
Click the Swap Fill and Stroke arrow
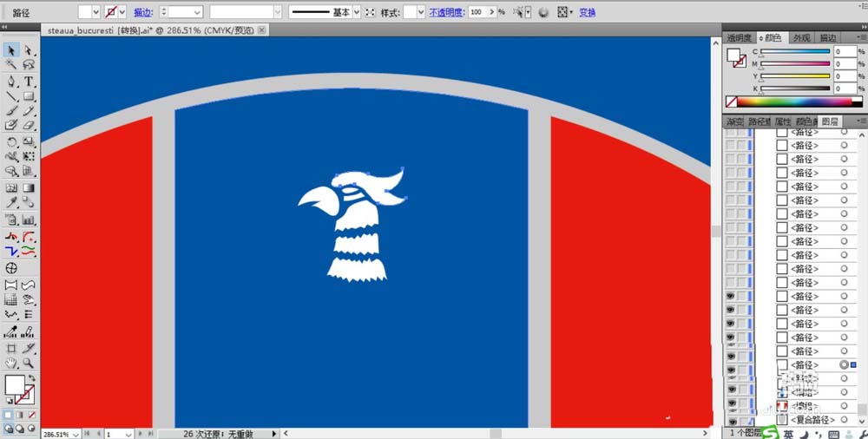pos(31,377)
